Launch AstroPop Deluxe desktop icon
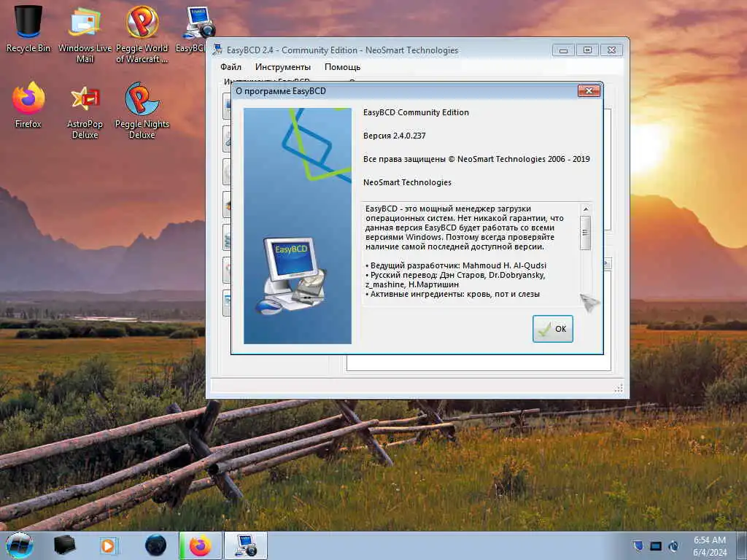The width and height of the screenshot is (747, 560). tap(85, 111)
